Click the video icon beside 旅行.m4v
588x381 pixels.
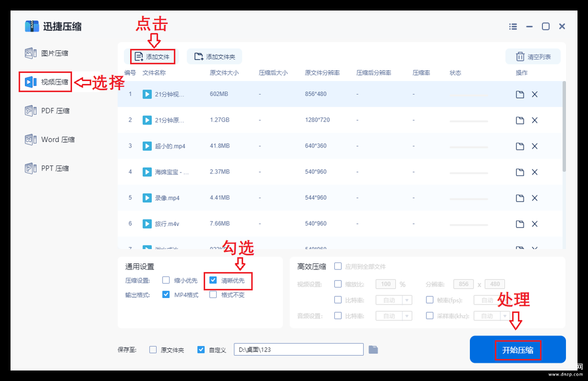point(147,223)
